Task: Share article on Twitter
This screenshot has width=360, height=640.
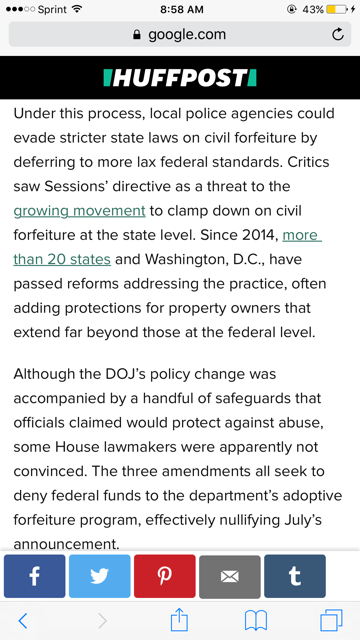Action: tap(100, 576)
